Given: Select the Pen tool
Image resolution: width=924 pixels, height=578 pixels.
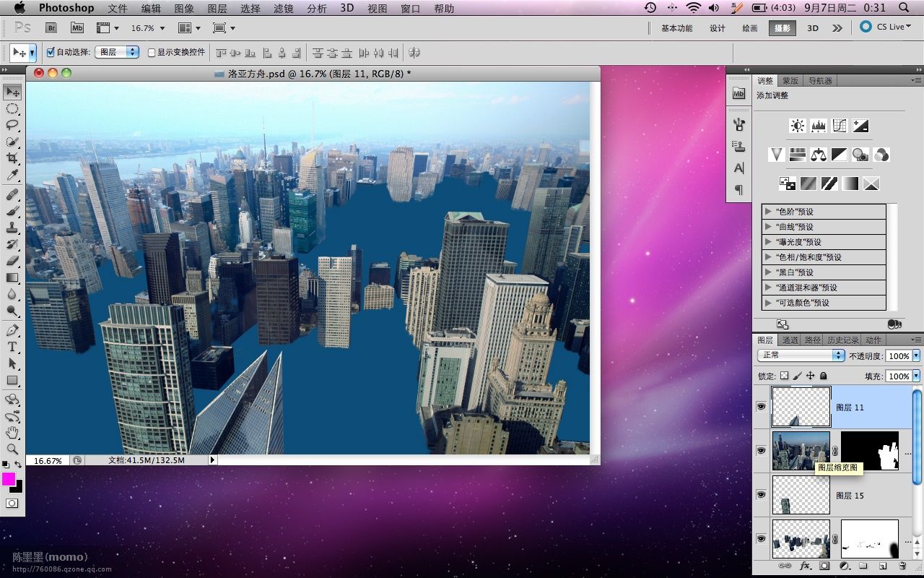Looking at the screenshot, I should coord(12,330).
